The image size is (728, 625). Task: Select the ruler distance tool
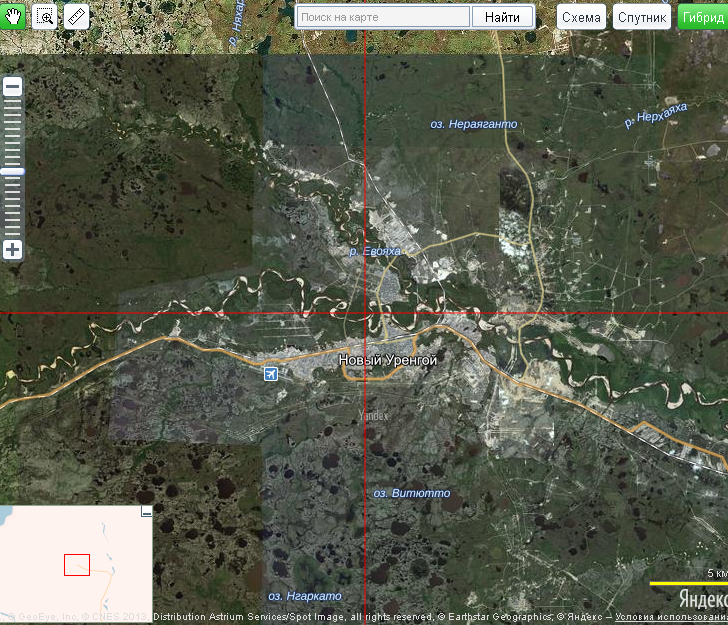(x=76, y=16)
